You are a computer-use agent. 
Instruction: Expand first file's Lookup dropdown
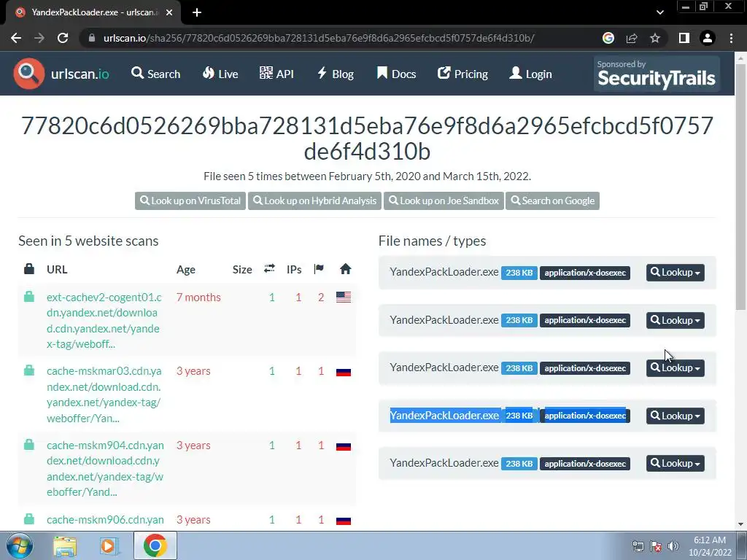675,273
